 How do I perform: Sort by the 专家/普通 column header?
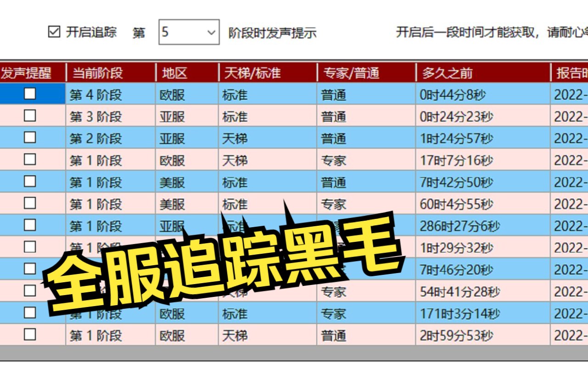click(x=366, y=73)
